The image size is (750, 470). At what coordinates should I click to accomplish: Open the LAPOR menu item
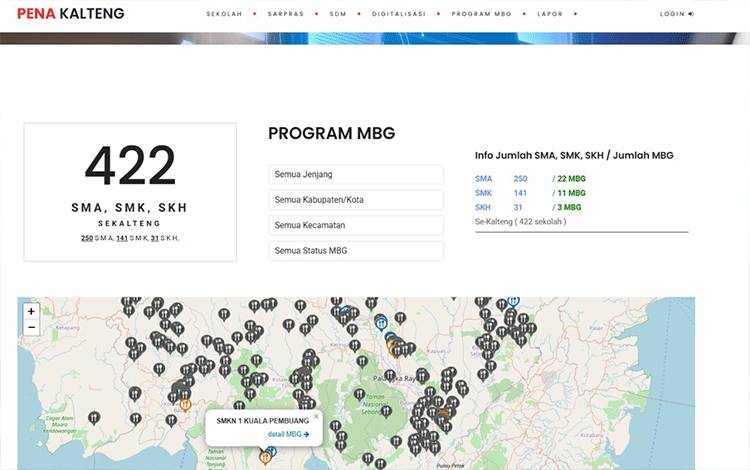tap(550, 14)
